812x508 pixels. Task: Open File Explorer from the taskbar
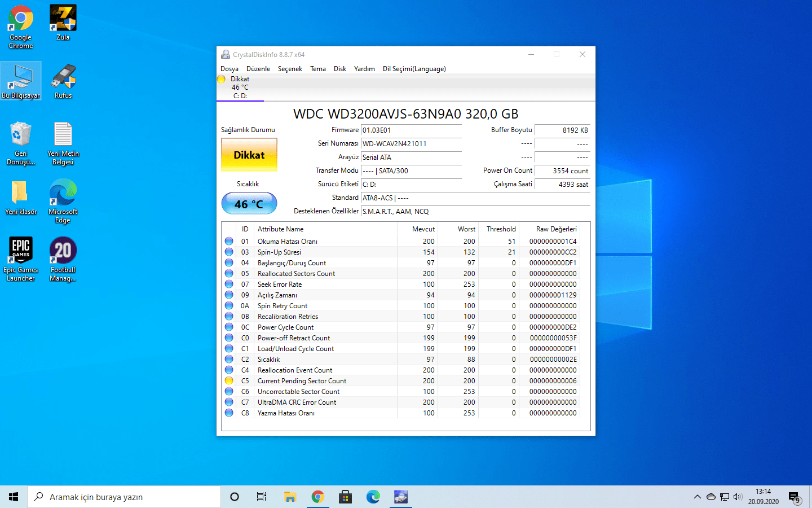coord(290,497)
